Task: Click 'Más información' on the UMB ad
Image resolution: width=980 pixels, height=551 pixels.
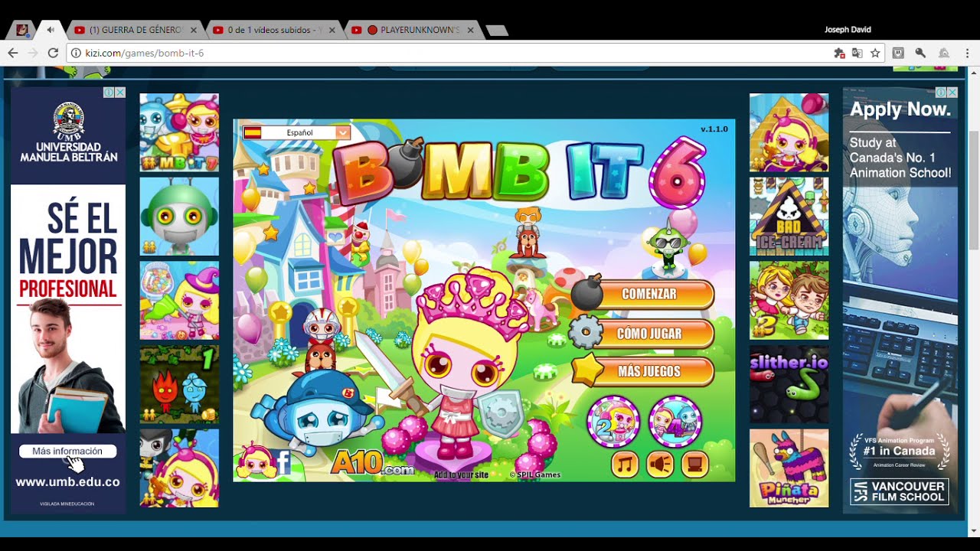Action: pyautogui.click(x=67, y=452)
